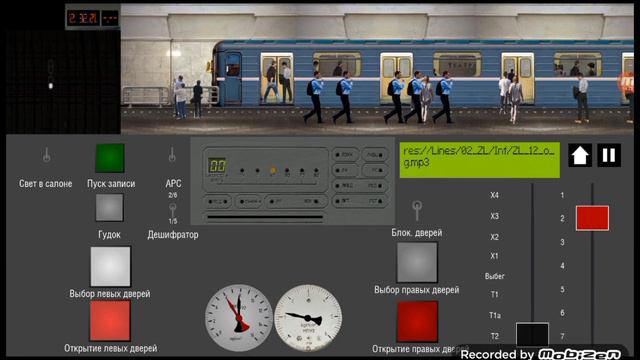Image resolution: width=640 pixels, height=360 pixels.
Task: Flip the Блок. дверей switch
Action: (416, 210)
